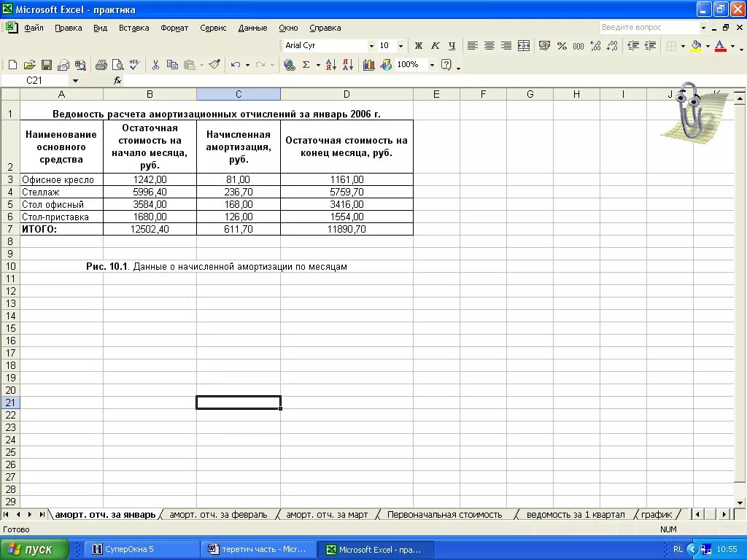Image resolution: width=747 pixels, height=560 pixels.
Task: Apply yellow fill color bucket
Action: [696, 46]
